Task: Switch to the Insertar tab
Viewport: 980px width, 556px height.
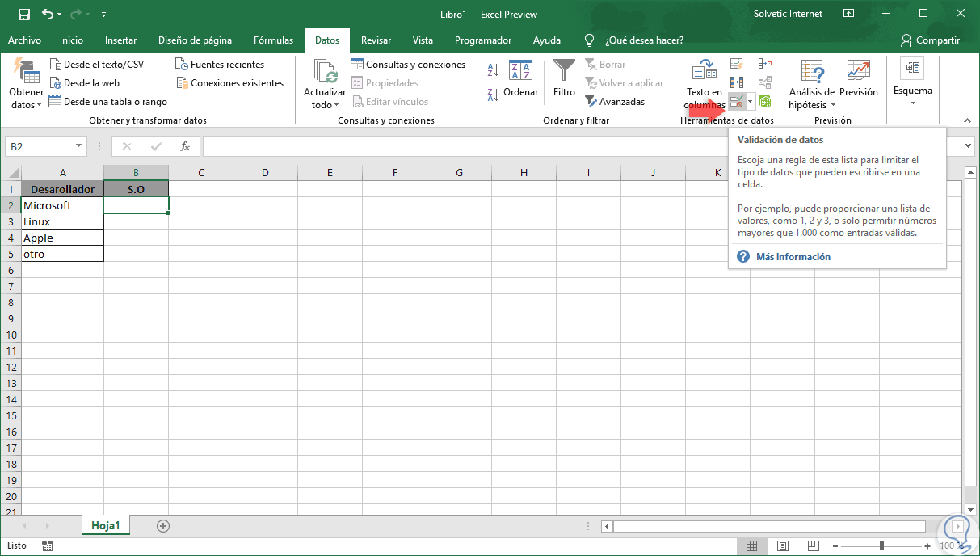Action: point(120,40)
